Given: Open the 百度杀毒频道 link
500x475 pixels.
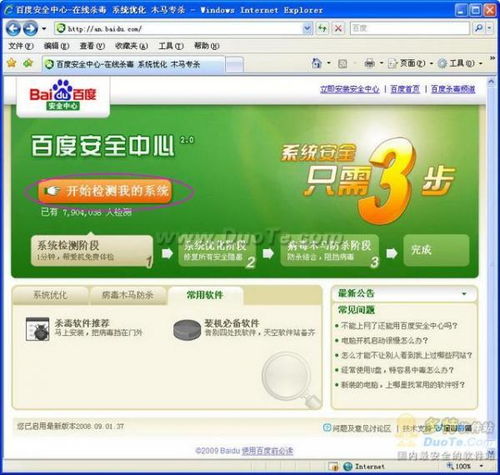Looking at the screenshot, I should point(453,89).
